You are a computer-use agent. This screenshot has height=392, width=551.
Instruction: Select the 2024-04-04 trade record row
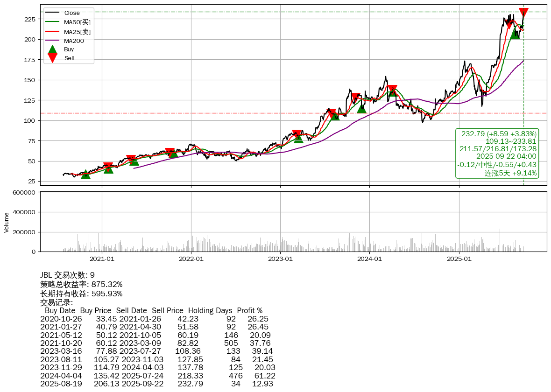pos(157,375)
